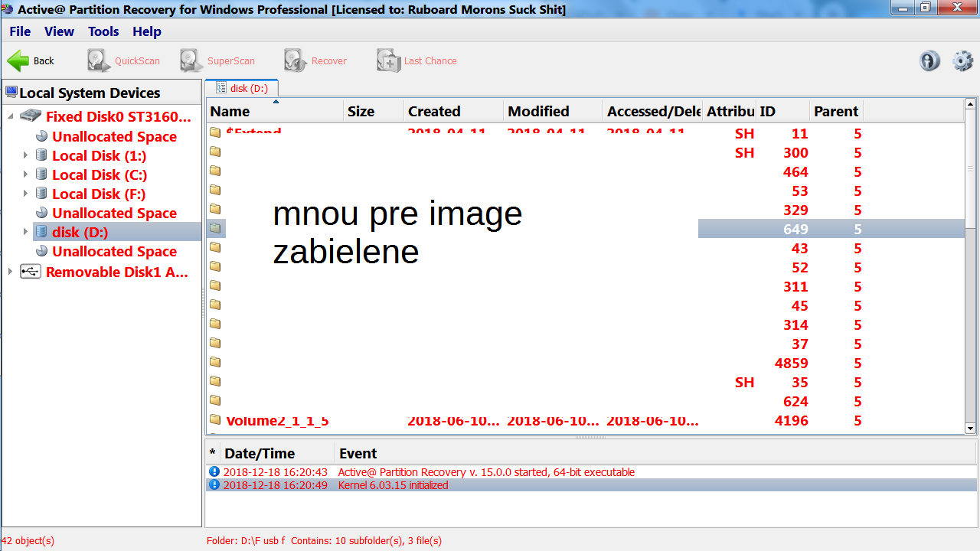Sort the list by Name column
This screenshot has width=980, height=551.
(x=274, y=111)
